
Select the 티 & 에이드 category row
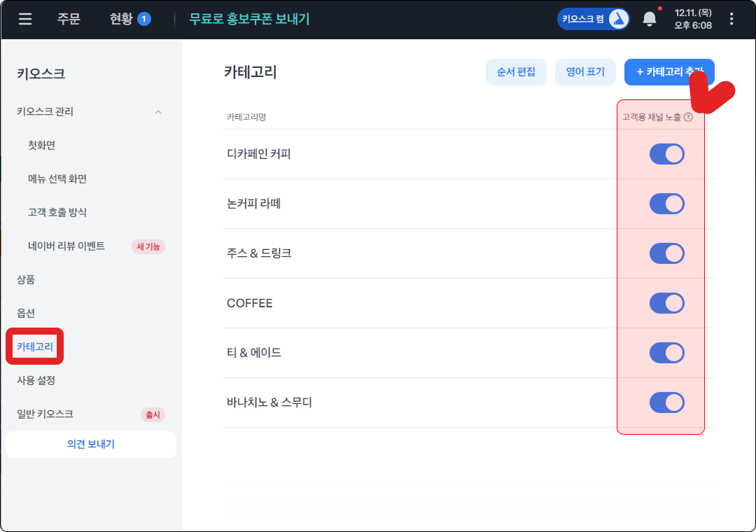pyautogui.click(x=254, y=353)
